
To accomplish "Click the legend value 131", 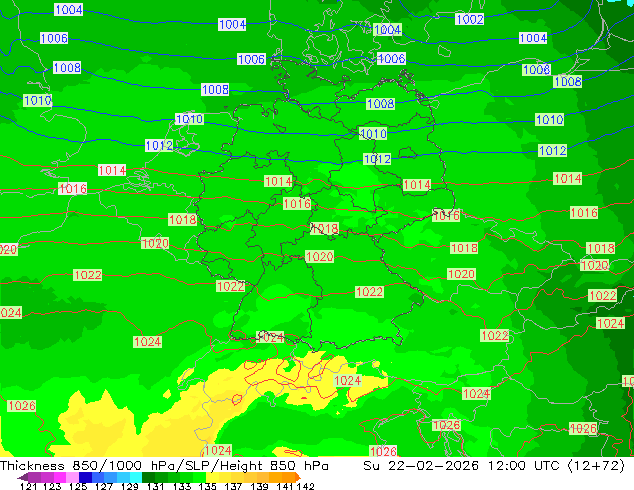I will click(155, 486).
